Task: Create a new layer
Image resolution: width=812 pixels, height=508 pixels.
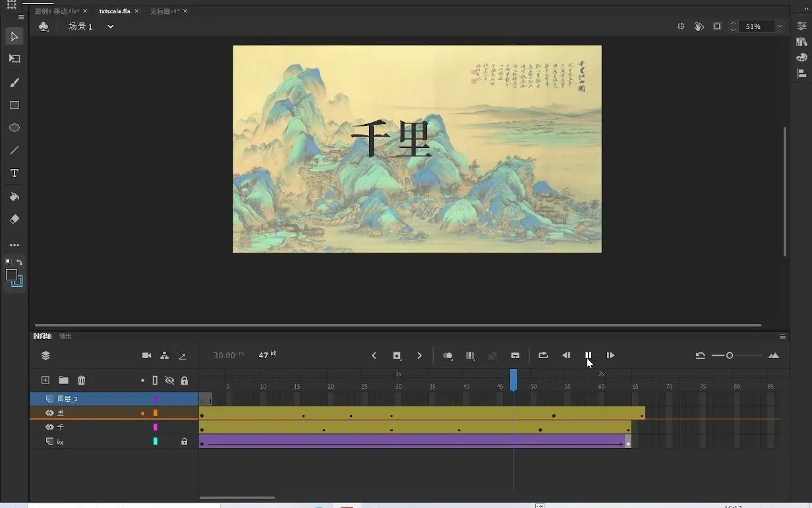Action: pyautogui.click(x=45, y=380)
